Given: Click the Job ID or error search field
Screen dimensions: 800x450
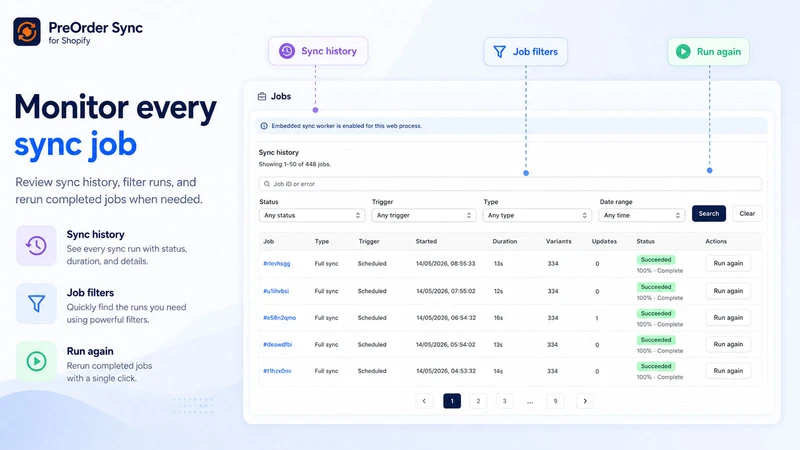Looking at the screenshot, I should (x=510, y=184).
